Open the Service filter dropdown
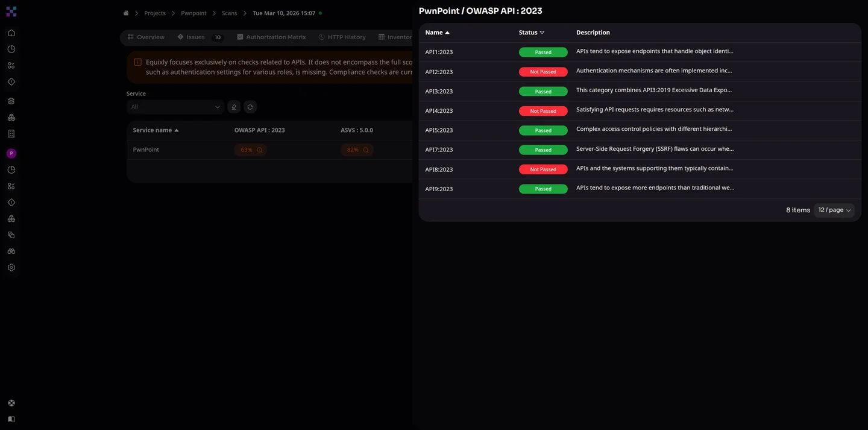Screen dimensions: 868x430 point(175,107)
